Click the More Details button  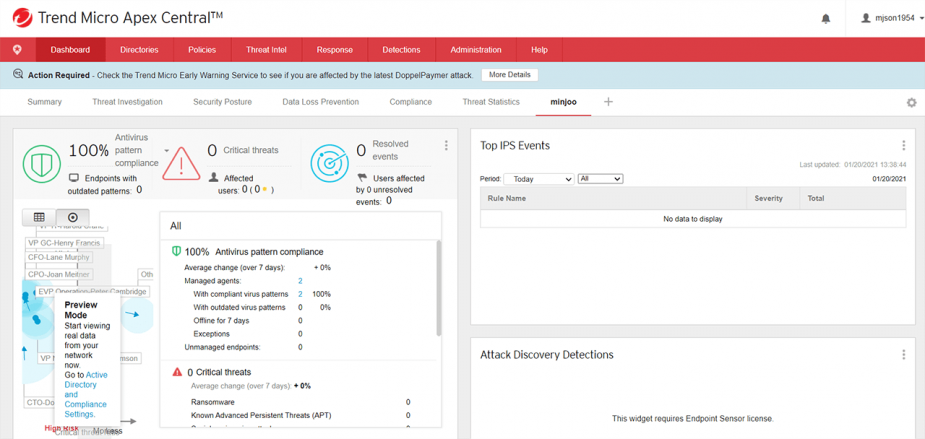point(510,75)
